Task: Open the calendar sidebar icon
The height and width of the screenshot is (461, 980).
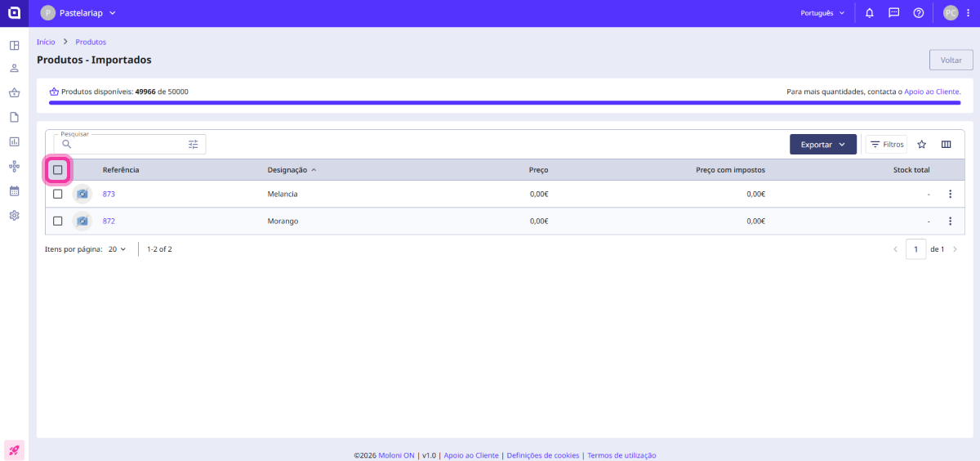Action: pos(14,190)
